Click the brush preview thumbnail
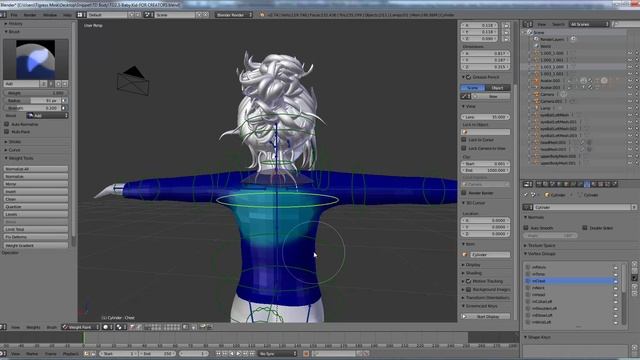The height and width of the screenshot is (360, 640). 36,60
